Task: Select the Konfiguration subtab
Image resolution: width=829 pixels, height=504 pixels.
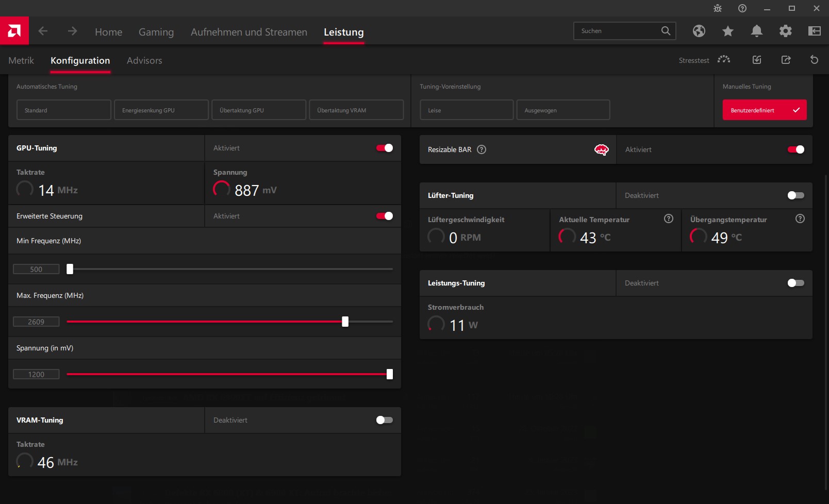Action: tap(80, 60)
